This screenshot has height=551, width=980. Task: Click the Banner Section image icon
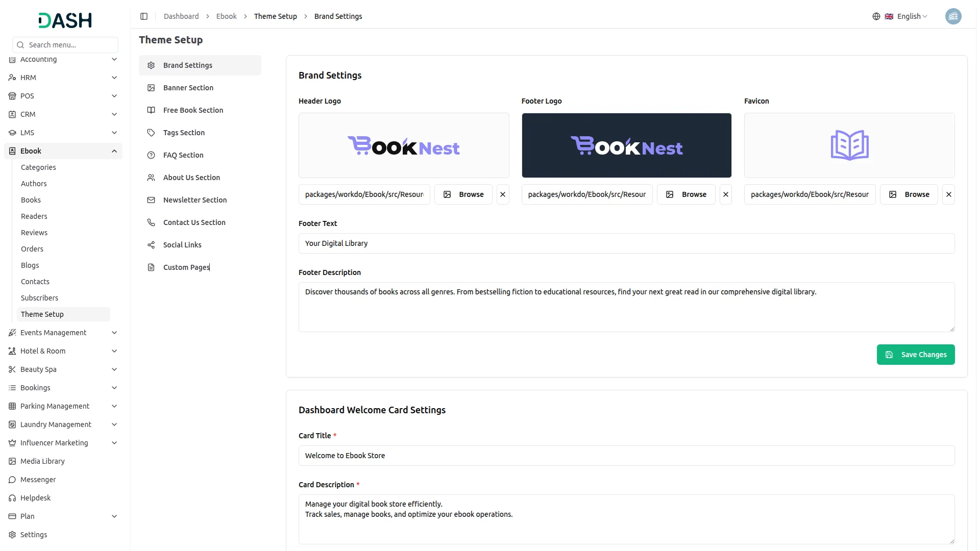[x=151, y=88]
